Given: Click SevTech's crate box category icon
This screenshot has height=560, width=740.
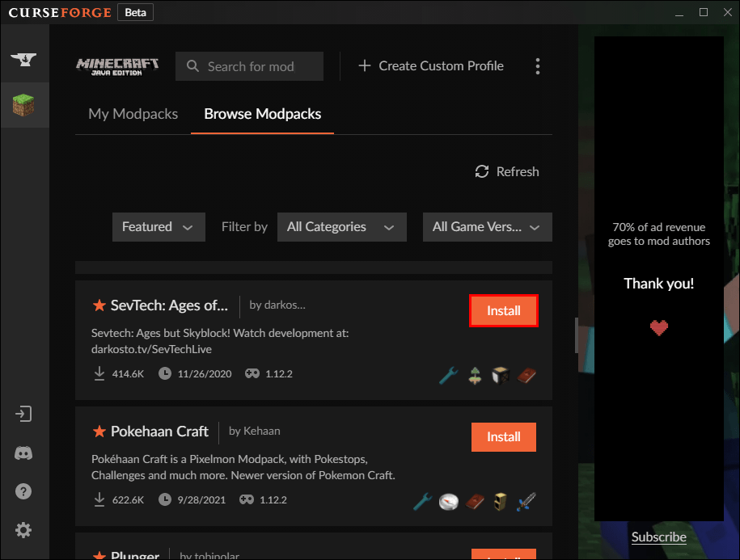Looking at the screenshot, I should [x=501, y=375].
